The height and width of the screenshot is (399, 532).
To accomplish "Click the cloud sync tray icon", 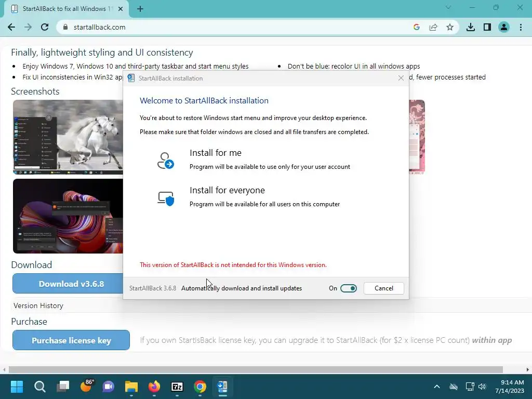I will click(454, 387).
